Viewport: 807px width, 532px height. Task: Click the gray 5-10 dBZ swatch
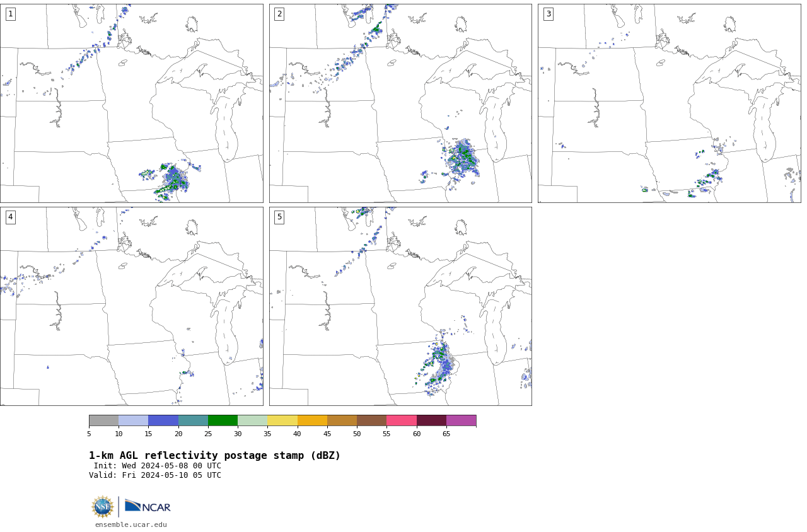point(103,420)
